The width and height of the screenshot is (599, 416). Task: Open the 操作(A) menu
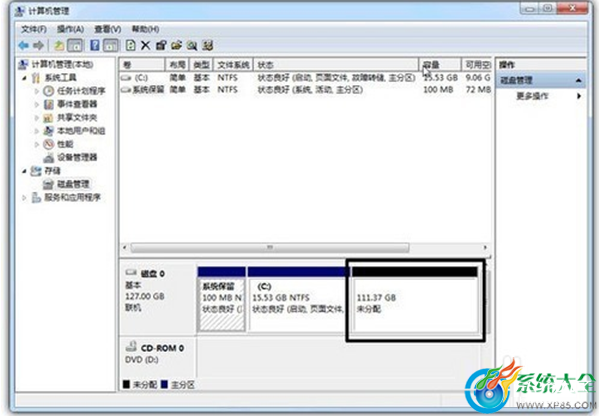[x=70, y=29]
